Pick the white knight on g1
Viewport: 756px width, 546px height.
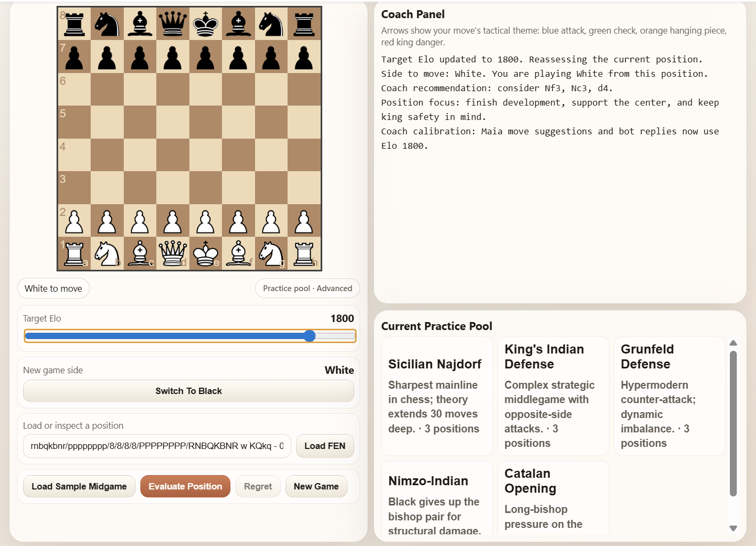tap(271, 253)
